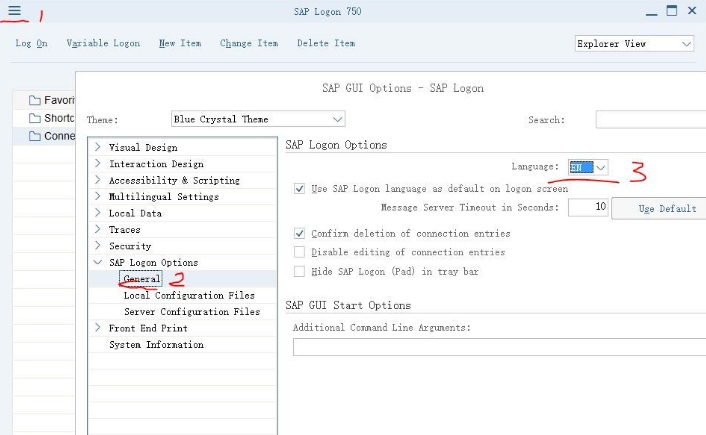Open the Blue Crystal Theme dropdown

pos(258,119)
